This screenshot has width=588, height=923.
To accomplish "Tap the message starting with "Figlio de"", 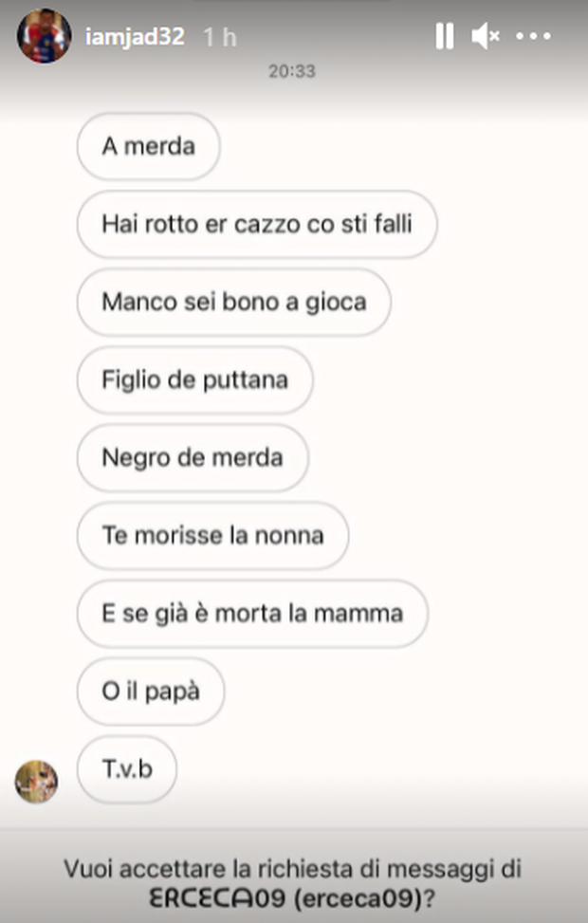I will click(x=194, y=380).
